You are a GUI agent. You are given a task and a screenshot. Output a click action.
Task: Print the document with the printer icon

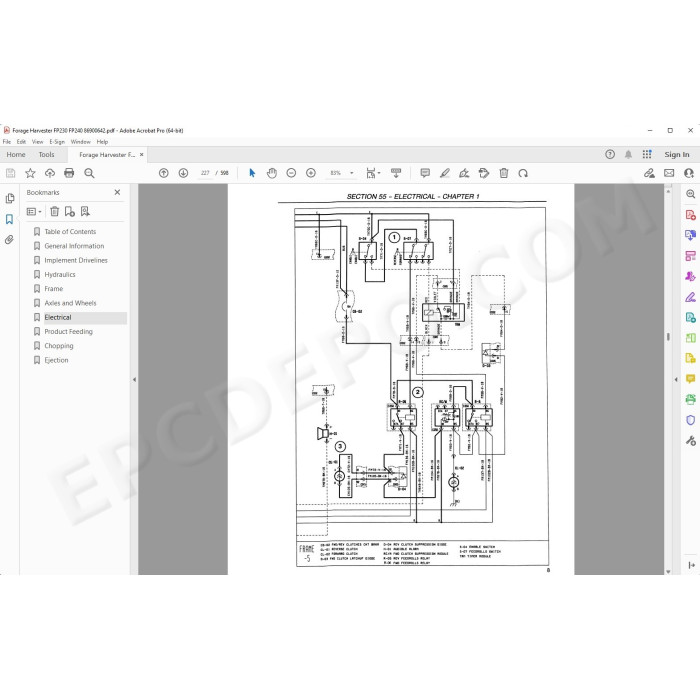coord(69,173)
